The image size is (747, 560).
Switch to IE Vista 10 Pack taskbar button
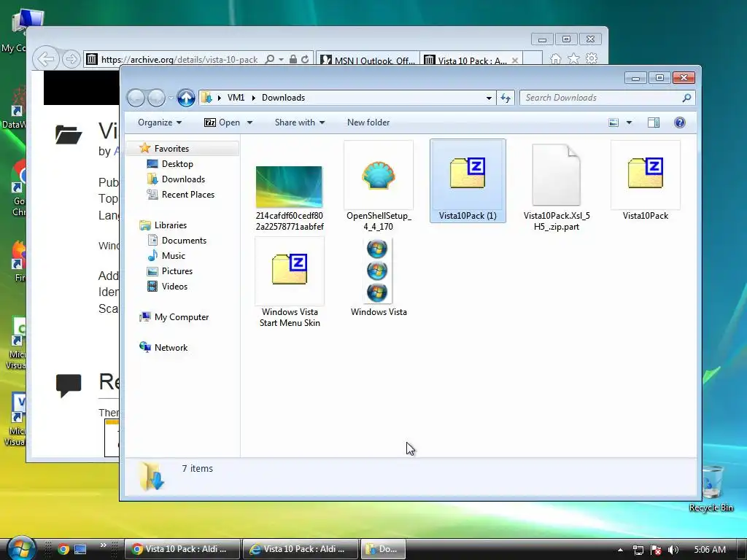pos(300,549)
